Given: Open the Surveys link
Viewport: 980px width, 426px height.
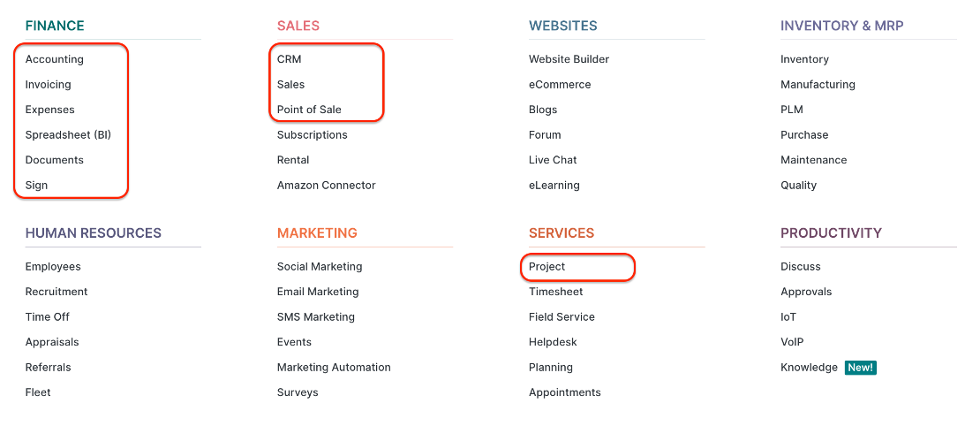Looking at the screenshot, I should (x=298, y=392).
